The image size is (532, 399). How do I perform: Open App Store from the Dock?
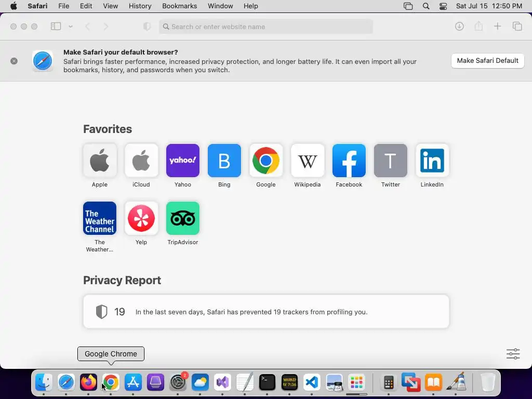pyautogui.click(x=134, y=382)
